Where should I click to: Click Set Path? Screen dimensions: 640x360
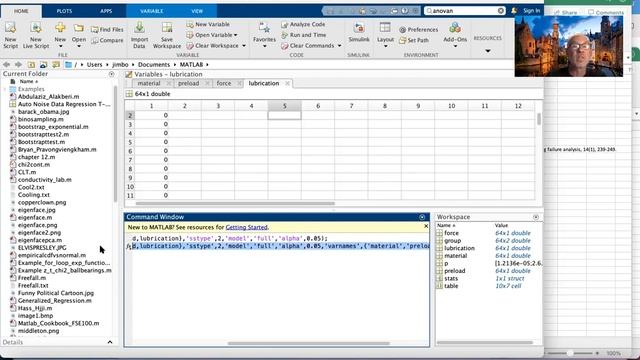[x=414, y=40]
